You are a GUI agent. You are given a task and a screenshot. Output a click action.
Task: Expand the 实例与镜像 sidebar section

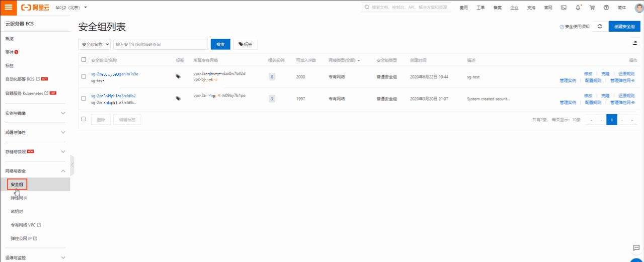click(x=35, y=113)
